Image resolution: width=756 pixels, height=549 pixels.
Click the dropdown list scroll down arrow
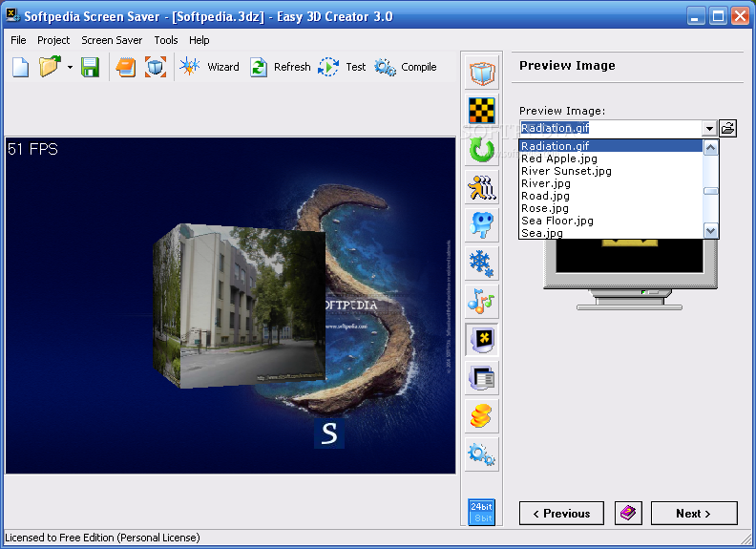tap(711, 230)
